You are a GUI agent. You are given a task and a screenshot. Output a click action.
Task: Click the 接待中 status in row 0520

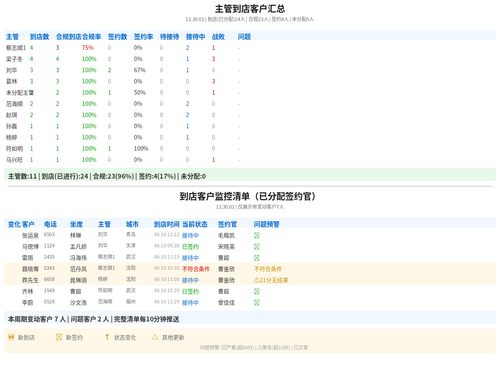coord(190,303)
